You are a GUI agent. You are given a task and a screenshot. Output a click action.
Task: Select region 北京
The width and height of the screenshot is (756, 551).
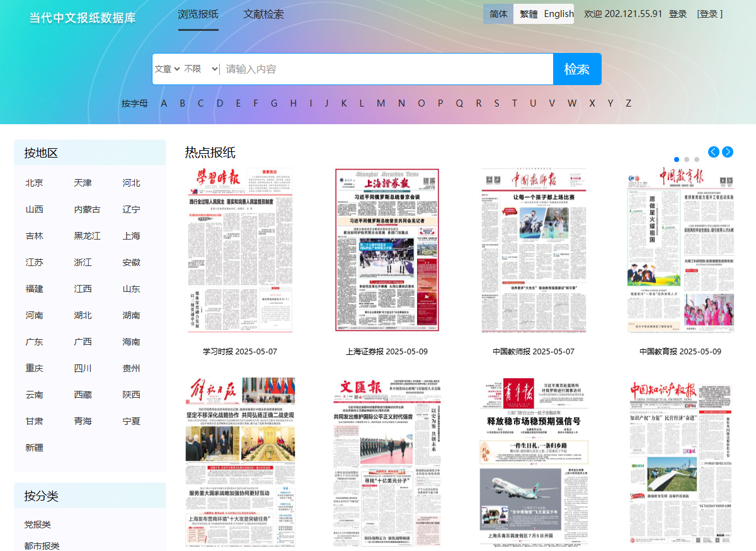tap(35, 183)
